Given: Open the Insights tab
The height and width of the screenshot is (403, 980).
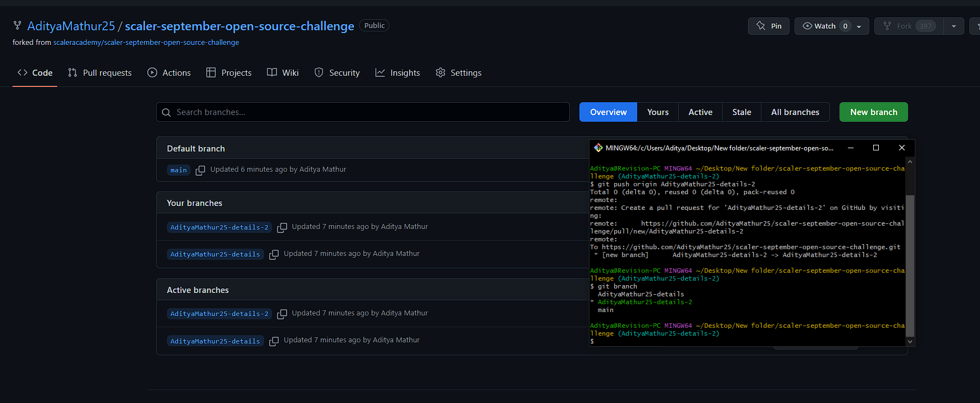Looking at the screenshot, I should [397, 72].
